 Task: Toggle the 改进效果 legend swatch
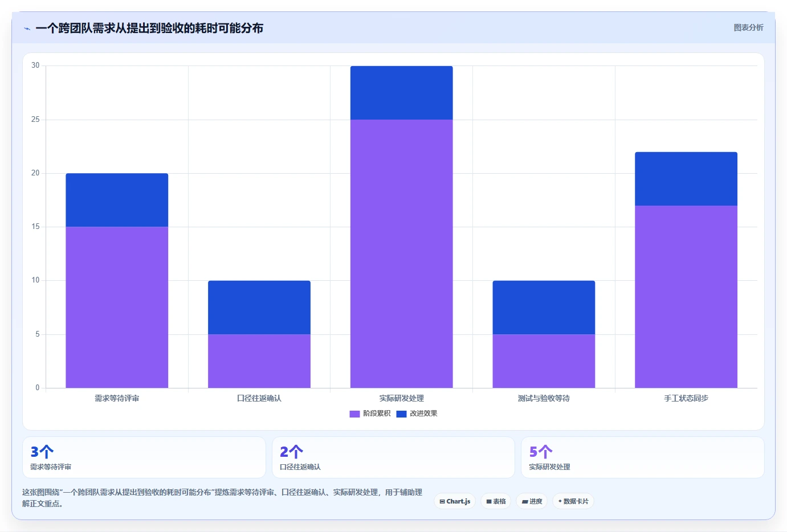point(401,414)
